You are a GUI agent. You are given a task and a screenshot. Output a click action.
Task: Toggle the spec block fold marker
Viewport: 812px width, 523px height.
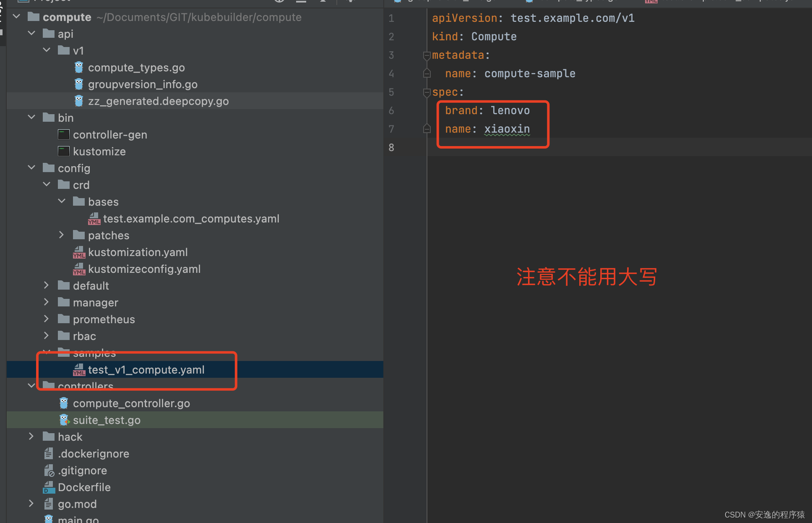tap(427, 92)
